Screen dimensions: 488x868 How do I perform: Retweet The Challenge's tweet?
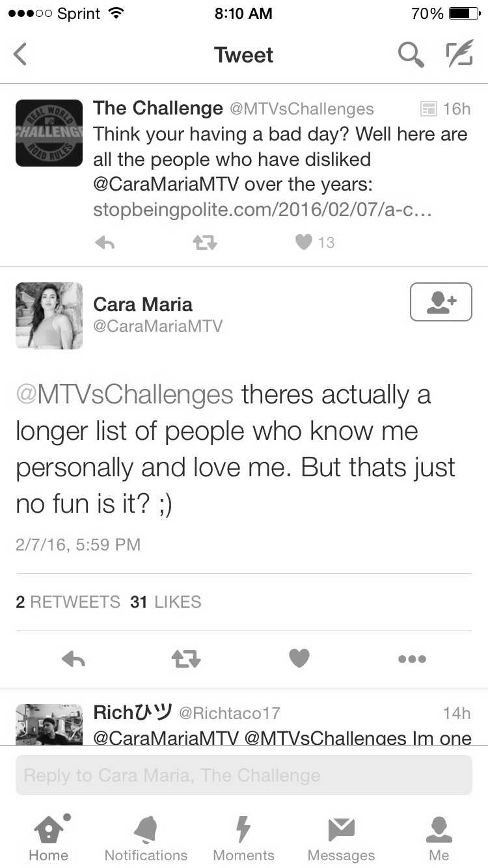point(205,243)
